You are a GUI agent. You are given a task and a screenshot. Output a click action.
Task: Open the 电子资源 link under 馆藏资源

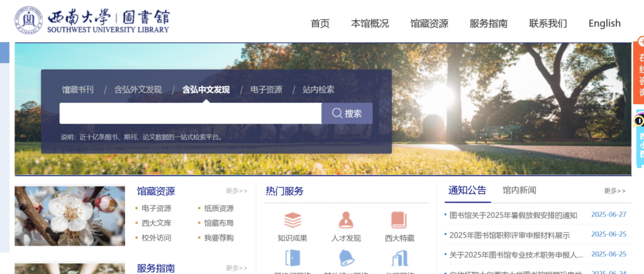tap(157, 208)
